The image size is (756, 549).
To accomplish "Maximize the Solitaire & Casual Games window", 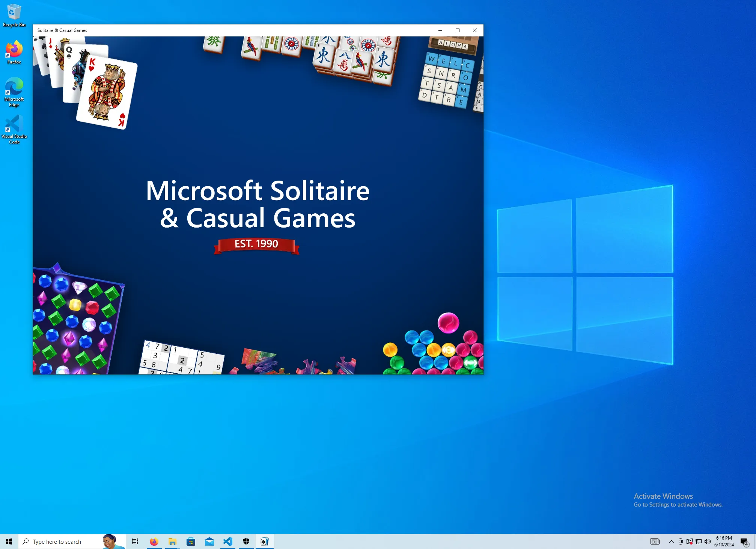I will (457, 30).
